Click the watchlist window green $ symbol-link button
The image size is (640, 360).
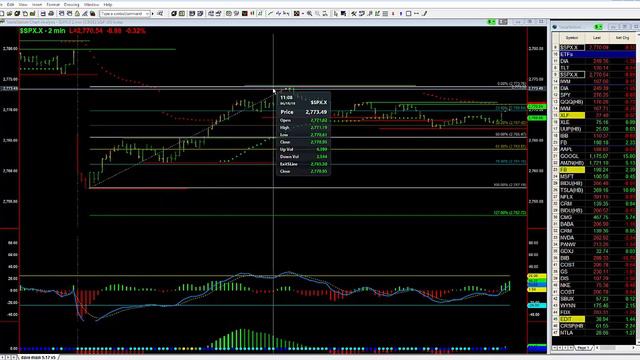598,27
